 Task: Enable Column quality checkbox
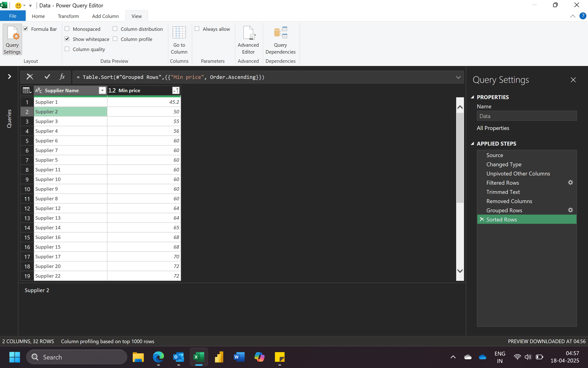click(x=67, y=49)
